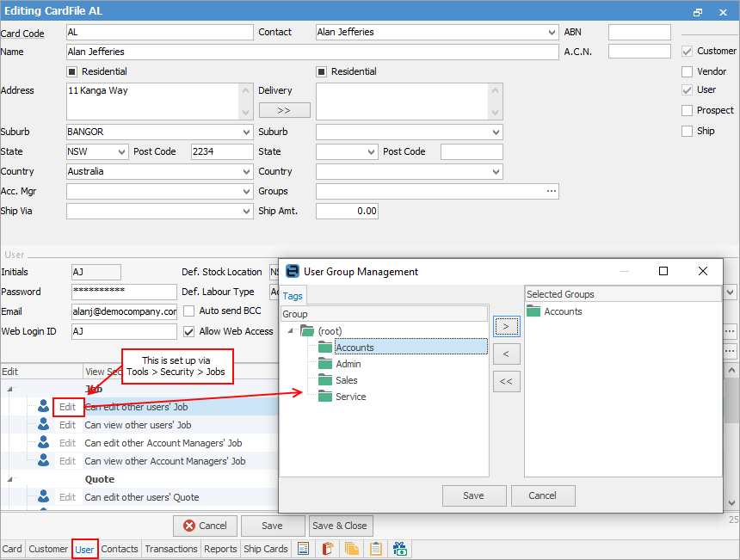
Task: Click the Accounts folder in Selected Groups
Action: pos(533,311)
